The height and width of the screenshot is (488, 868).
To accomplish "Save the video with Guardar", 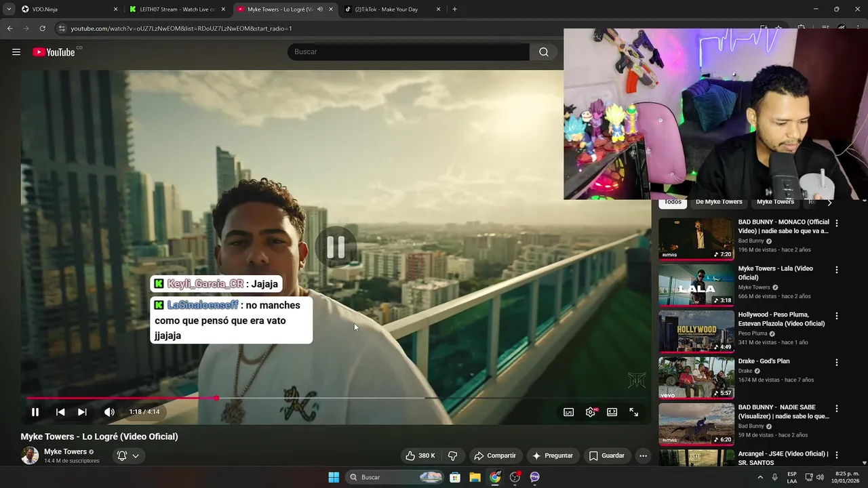I will pos(607,455).
